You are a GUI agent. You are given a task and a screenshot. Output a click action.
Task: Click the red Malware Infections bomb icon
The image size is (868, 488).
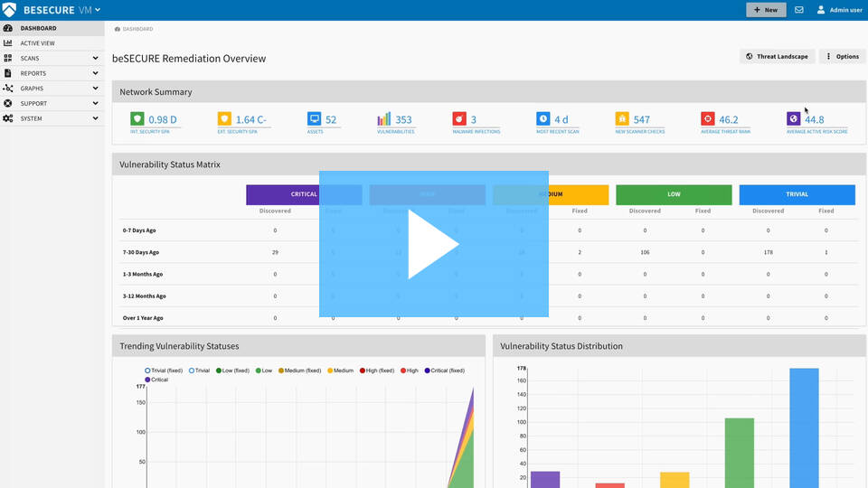click(459, 118)
